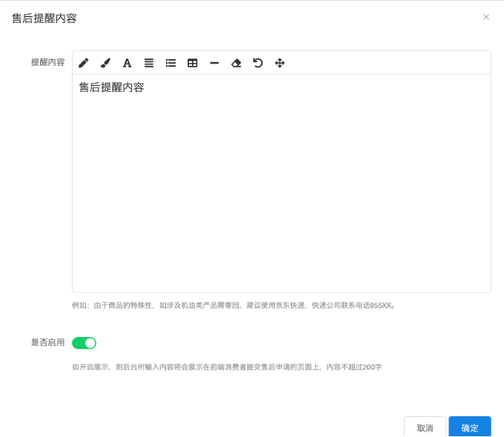The width and height of the screenshot is (504, 437).
Task: Click the 提醒内容 field label
Action: pyautogui.click(x=48, y=62)
